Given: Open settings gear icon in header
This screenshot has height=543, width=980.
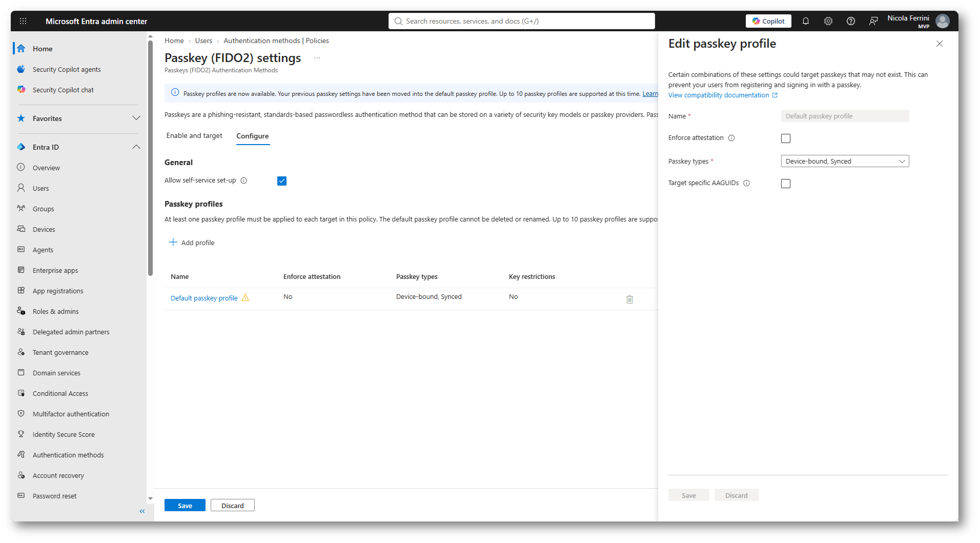Looking at the screenshot, I should [828, 21].
